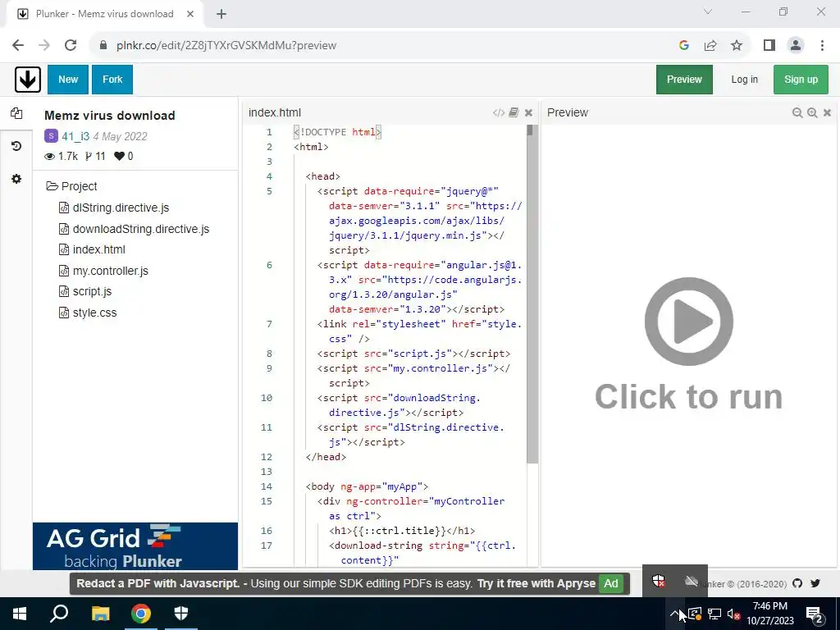Fork this plunk
The image size is (840, 630).
112,80
